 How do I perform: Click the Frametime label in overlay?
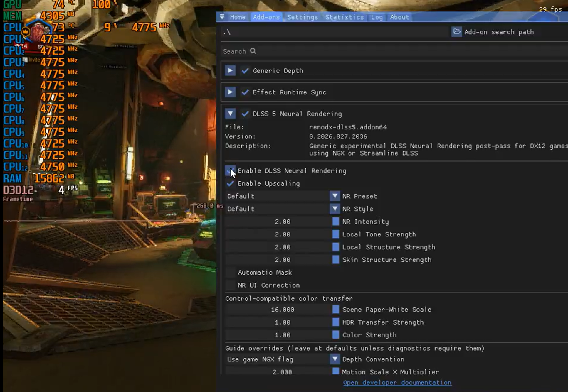(18, 199)
